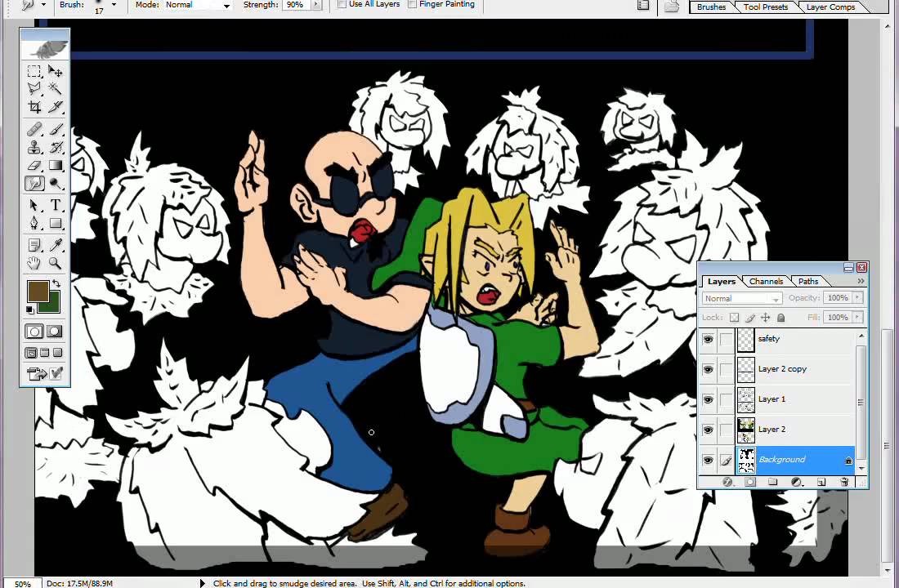Open the Tool Presets tab
This screenshot has width=899, height=588.
(766, 7)
